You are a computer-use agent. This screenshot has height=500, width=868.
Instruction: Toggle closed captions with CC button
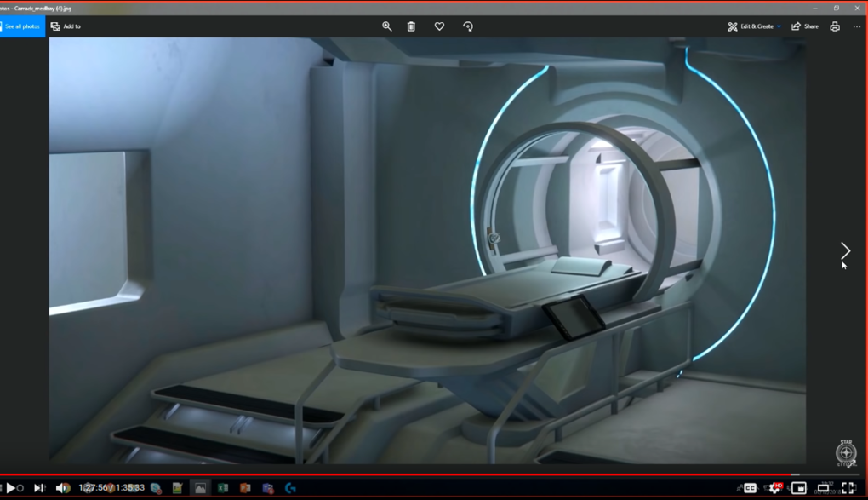click(750, 488)
